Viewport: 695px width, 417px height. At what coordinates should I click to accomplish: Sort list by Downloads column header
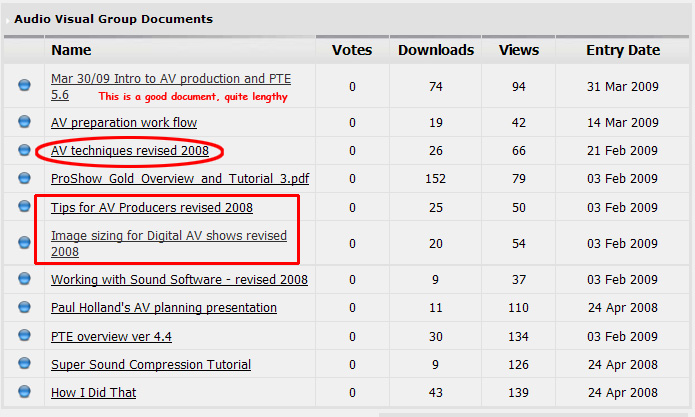436,50
